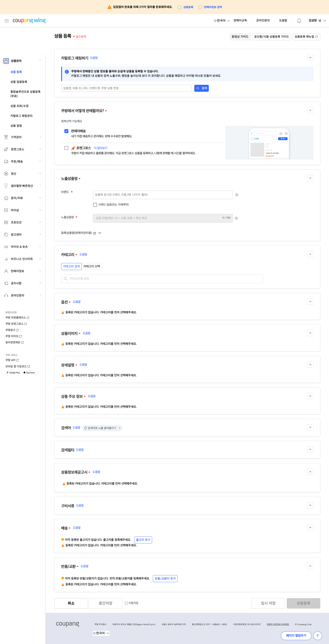The width and height of the screenshot is (329, 644).
Task: Click the 로켓그로스 rocket icon in sidebar
Action: 6,149
